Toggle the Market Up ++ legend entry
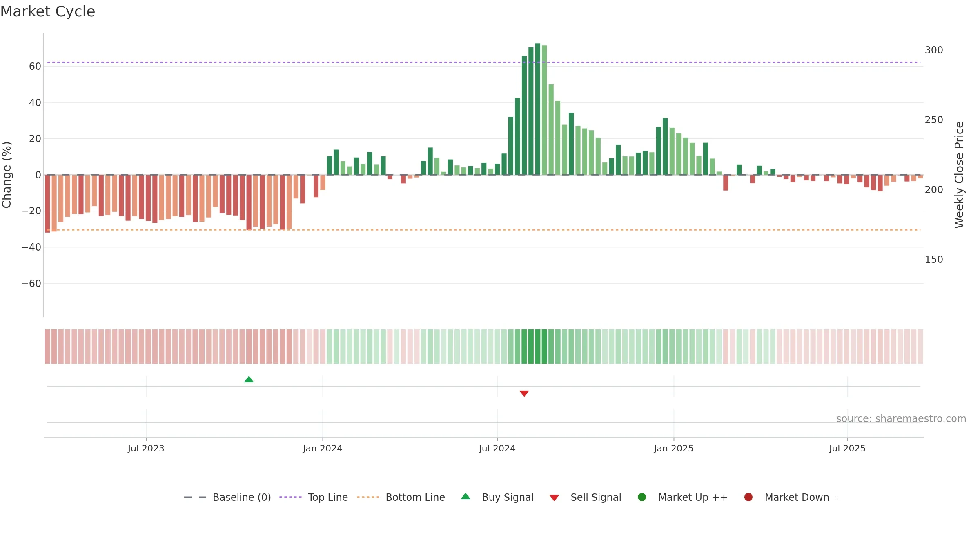Viewport: 980px width, 551px height. coord(682,497)
